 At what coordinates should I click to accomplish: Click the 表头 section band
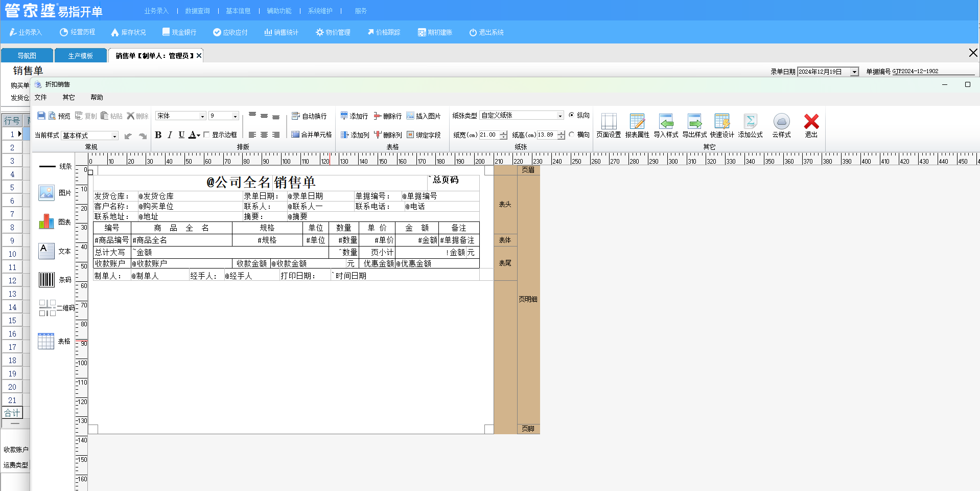point(505,204)
